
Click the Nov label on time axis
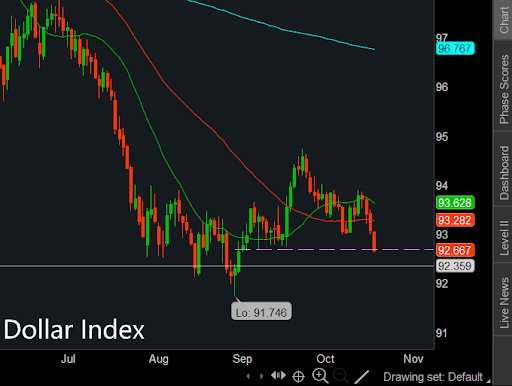coord(413,359)
